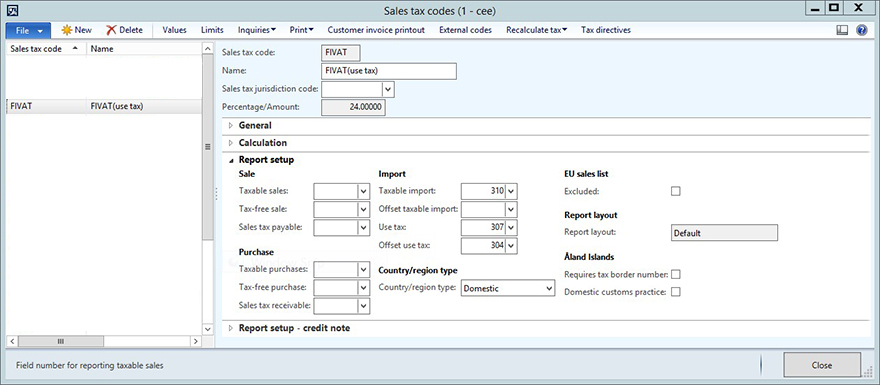
Task: Click list horizontal scrollbar right arrow
Action: [x=195, y=341]
